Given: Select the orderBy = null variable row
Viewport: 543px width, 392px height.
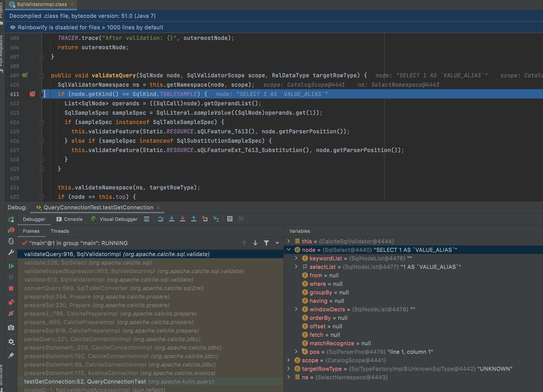Looking at the screenshot, I should click(413, 318).
